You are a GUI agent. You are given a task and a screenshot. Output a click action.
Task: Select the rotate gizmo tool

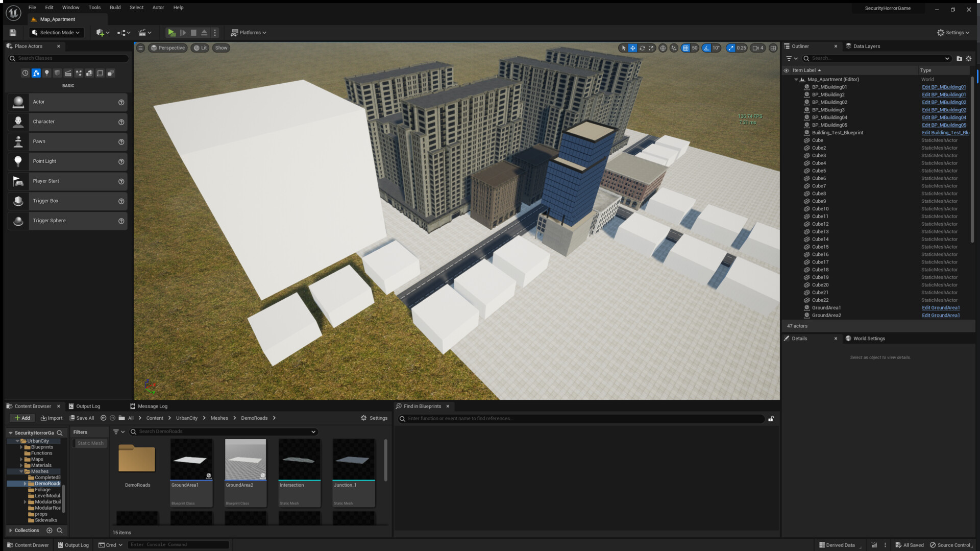point(642,48)
